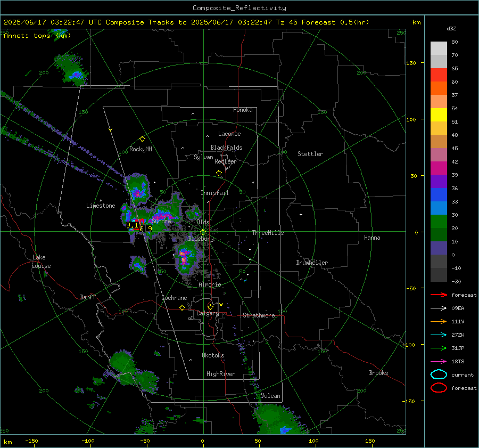Click the storm cell northwest of Sundre

[138, 189]
